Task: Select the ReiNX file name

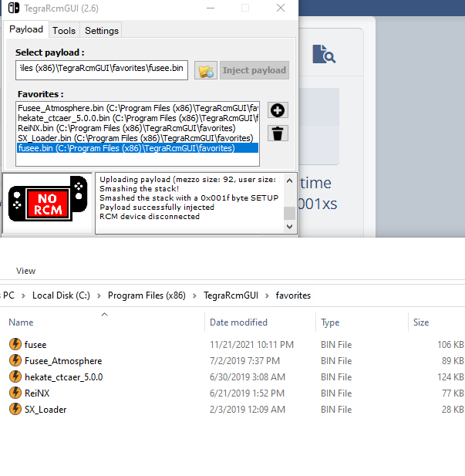Action: 37,393
